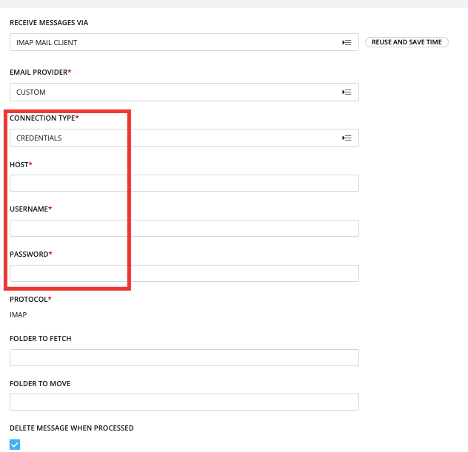Screen dimensions: 468x452
Task: Select the Folder to Fetch text box
Action: (x=184, y=357)
